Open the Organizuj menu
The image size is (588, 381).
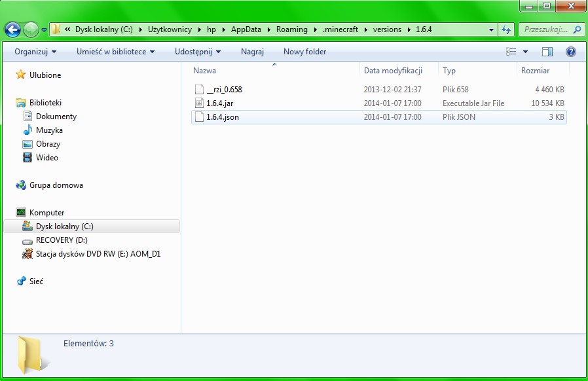(35, 52)
